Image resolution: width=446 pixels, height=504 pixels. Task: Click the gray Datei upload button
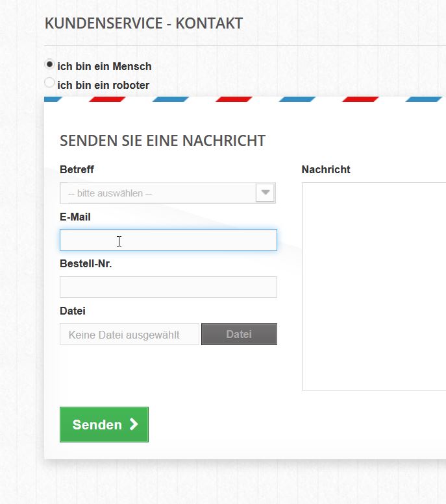(x=239, y=334)
